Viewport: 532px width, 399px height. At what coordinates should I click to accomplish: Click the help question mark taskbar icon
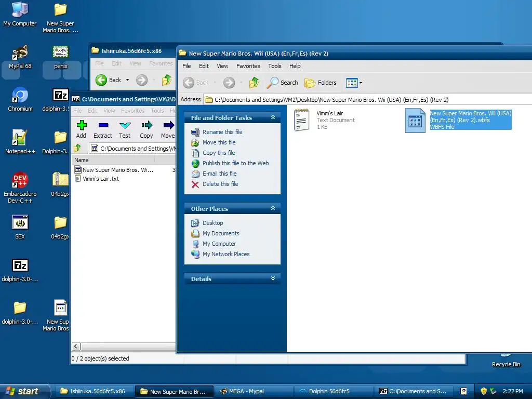coord(463,391)
